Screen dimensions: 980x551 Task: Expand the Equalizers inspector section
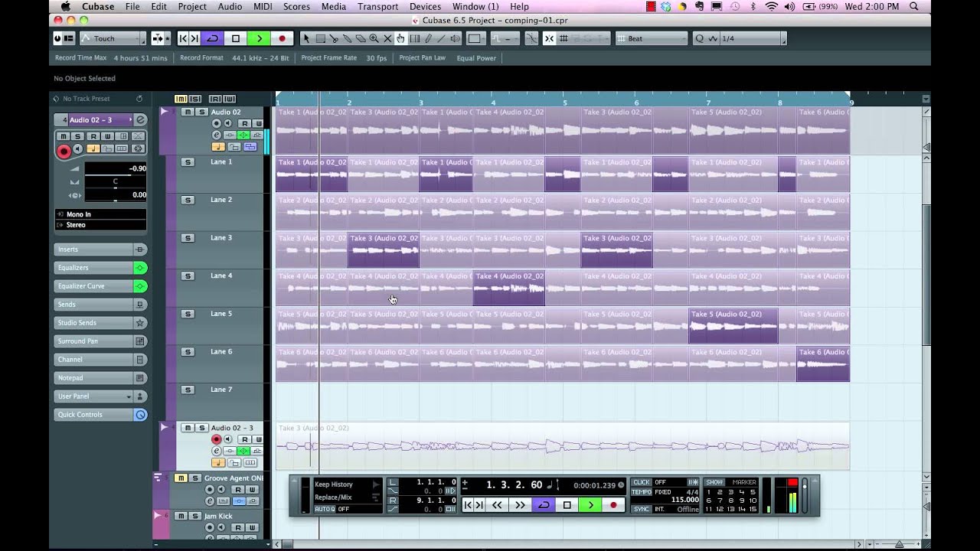click(x=93, y=268)
